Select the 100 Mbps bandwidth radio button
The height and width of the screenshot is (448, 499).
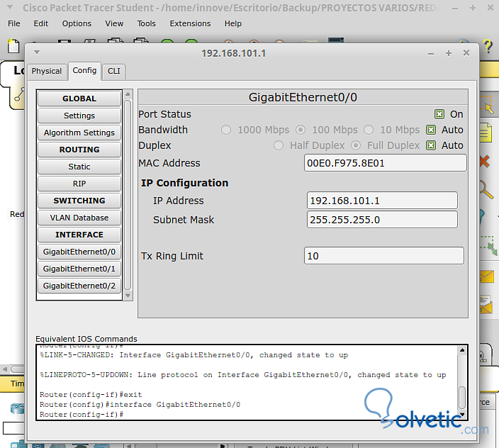coord(301,130)
